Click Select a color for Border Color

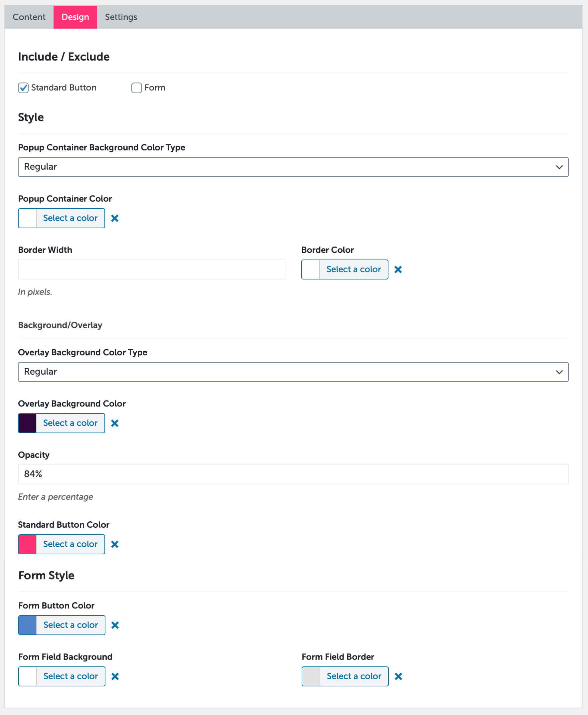(x=354, y=269)
